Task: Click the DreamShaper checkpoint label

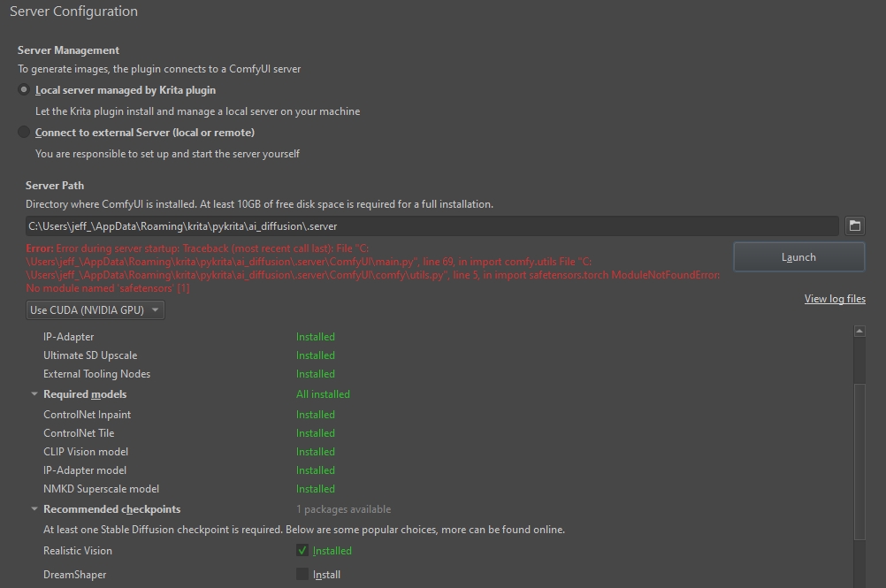Action: tap(73, 574)
